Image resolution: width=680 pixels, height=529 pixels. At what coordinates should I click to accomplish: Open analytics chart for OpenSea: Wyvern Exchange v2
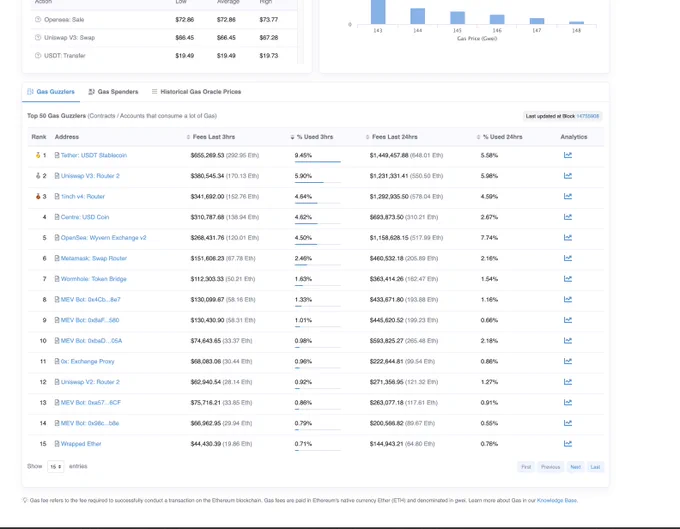pyautogui.click(x=568, y=237)
